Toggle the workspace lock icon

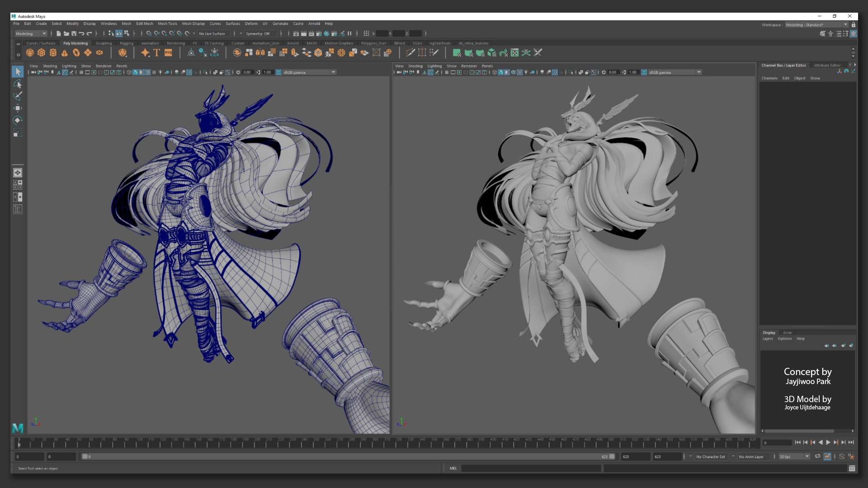coord(854,25)
